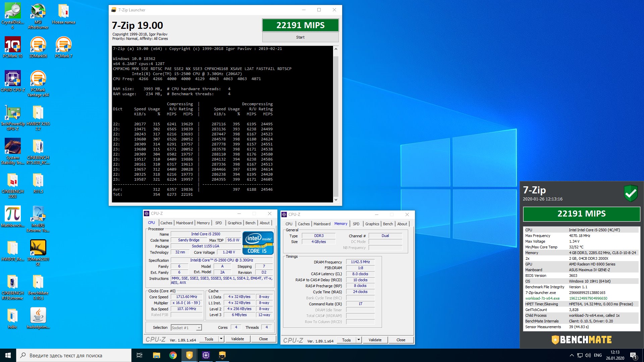Open PCMark 7 desktop shortcut

[63, 47]
